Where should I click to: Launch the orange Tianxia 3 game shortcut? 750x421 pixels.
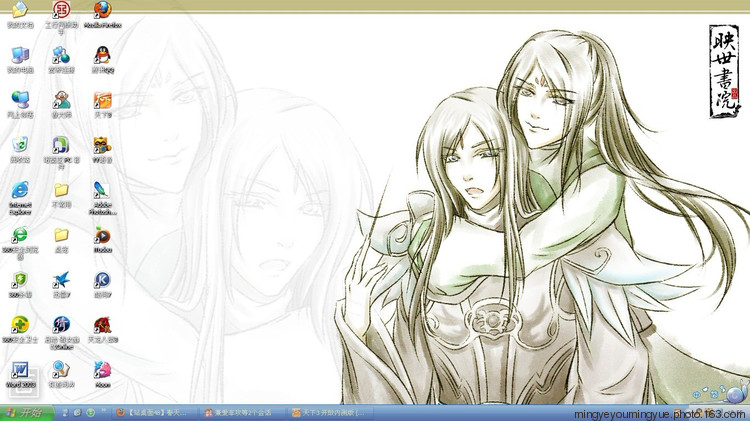(x=102, y=100)
